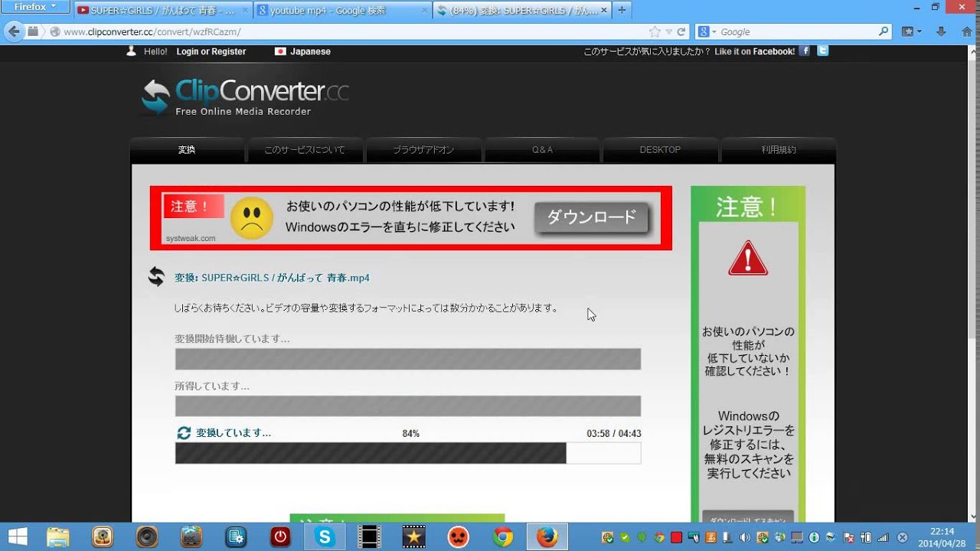This screenshot has height=551, width=980.
Task: Go back to the previous page
Action: coord(13,32)
